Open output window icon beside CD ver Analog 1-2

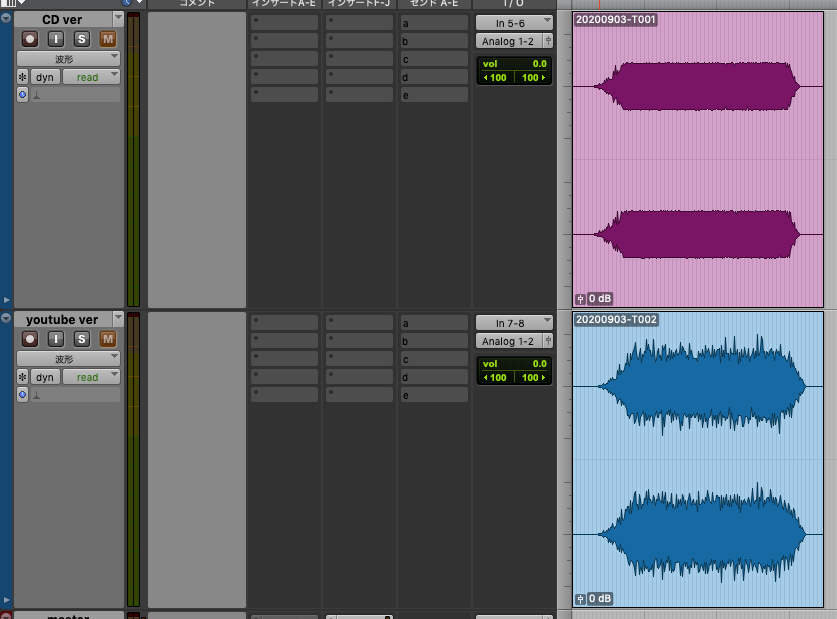[x=548, y=41]
